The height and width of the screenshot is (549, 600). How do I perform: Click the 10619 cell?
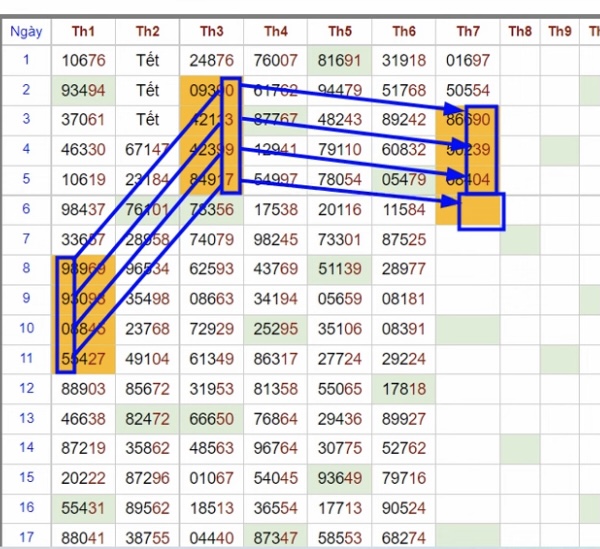pos(83,180)
